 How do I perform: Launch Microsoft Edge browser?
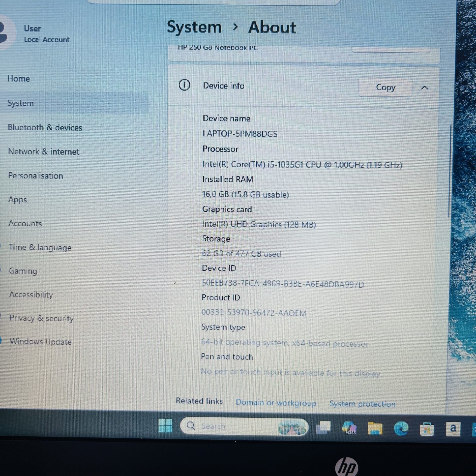click(x=401, y=428)
